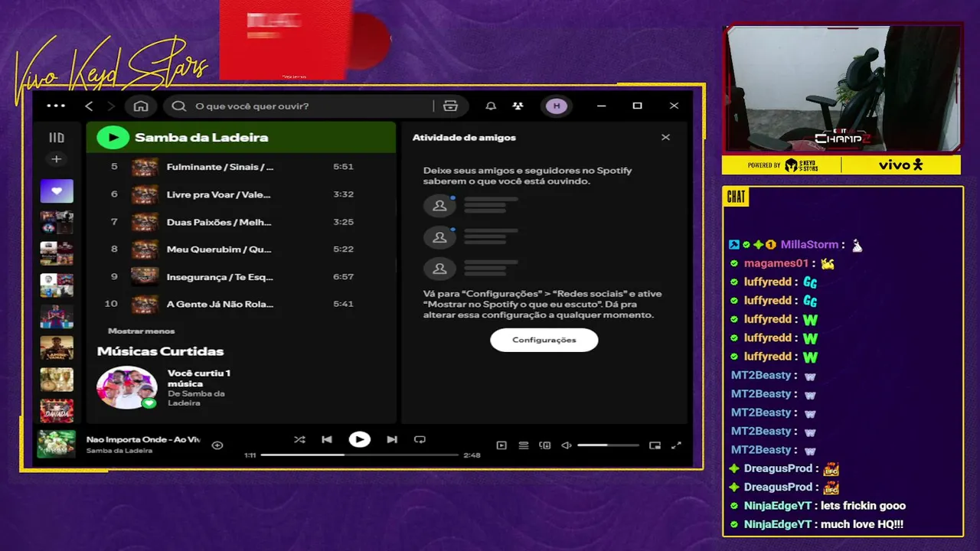Open the notifications bell
The height and width of the screenshot is (551, 980).
[491, 106]
